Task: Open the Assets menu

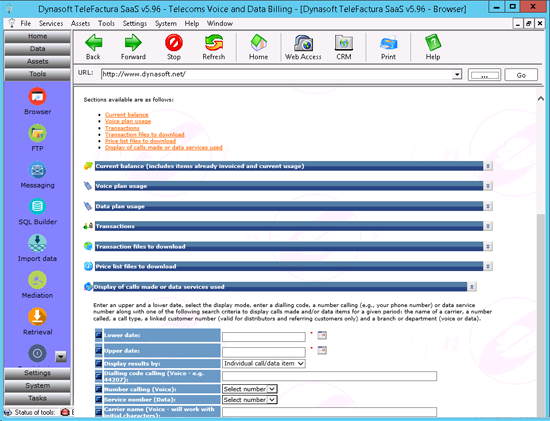Action: click(81, 24)
